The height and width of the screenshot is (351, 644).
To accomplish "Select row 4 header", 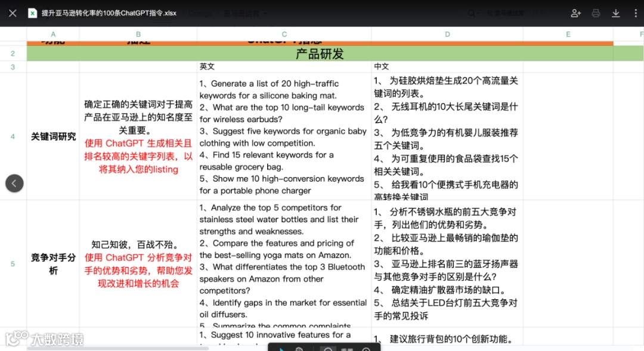I will [x=13, y=136].
